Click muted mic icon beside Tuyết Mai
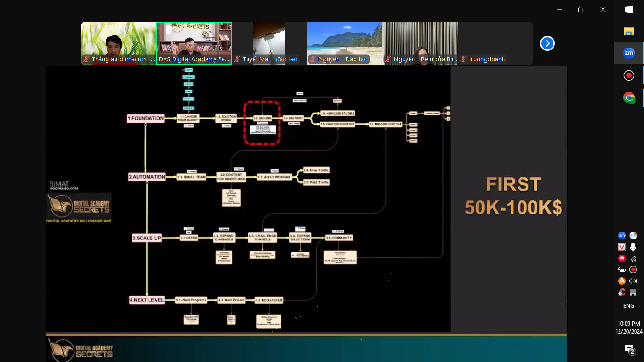The height and width of the screenshot is (362, 644). [237, 59]
